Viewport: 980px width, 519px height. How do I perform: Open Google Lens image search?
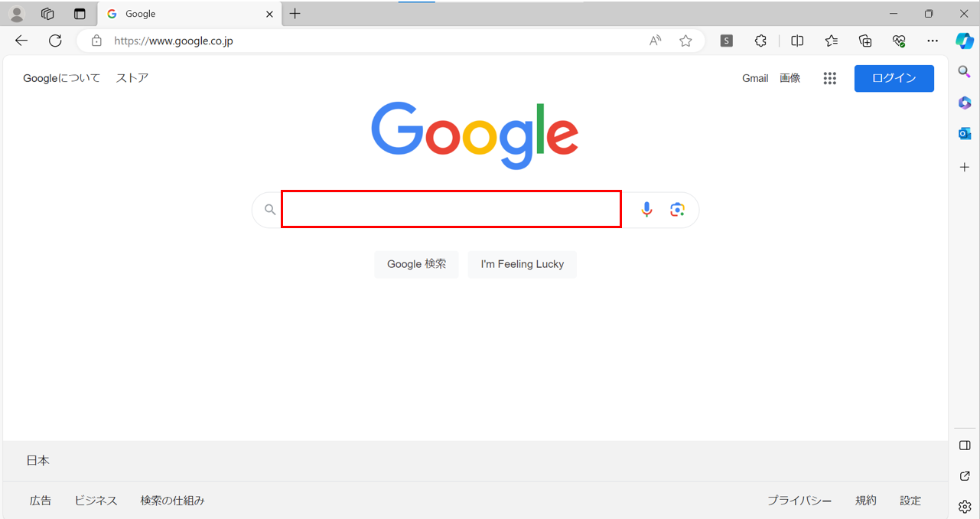677,209
